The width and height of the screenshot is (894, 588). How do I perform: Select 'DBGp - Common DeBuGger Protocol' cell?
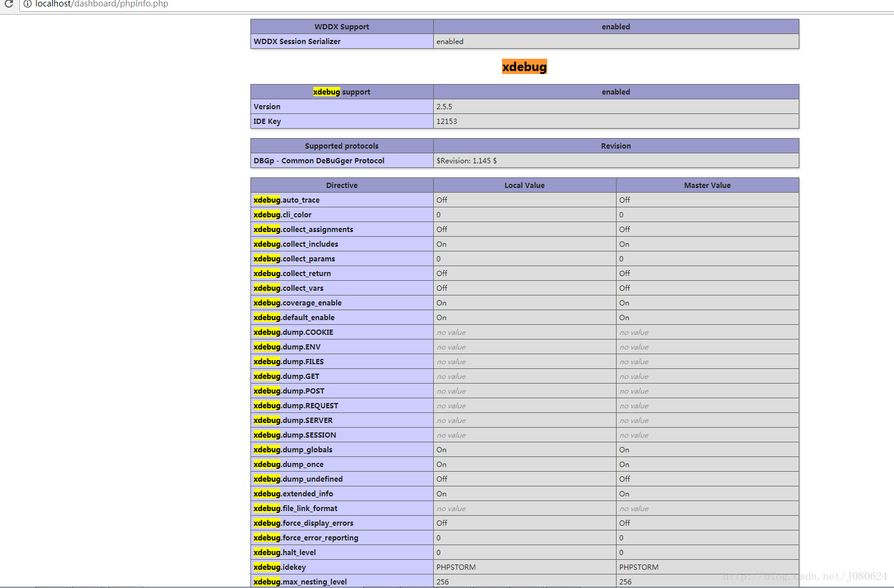(x=342, y=160)
